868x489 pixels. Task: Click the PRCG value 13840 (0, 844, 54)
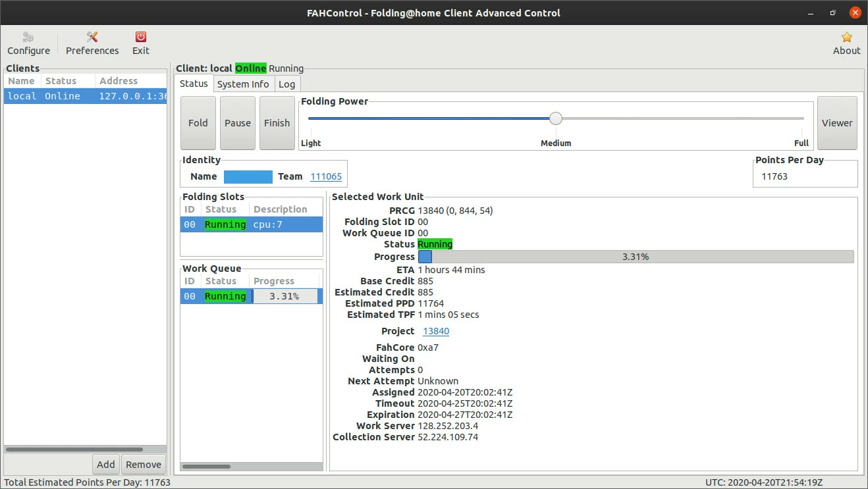[455, 211]
